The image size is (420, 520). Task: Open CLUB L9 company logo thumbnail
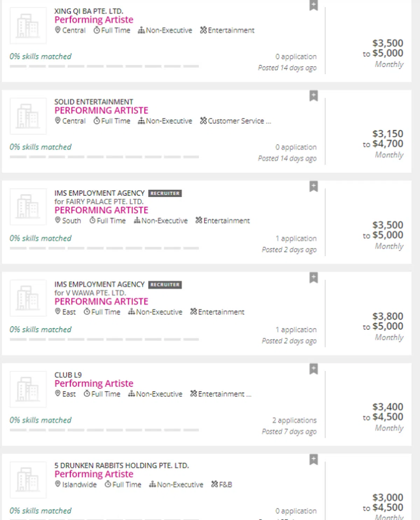pos(28,389)
